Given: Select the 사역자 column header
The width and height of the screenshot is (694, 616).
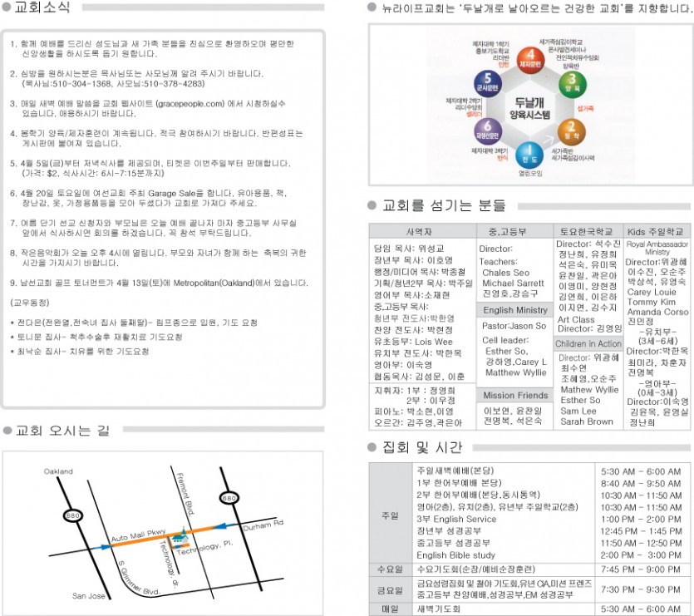Looking at the screenshot, I should (422, 231).
